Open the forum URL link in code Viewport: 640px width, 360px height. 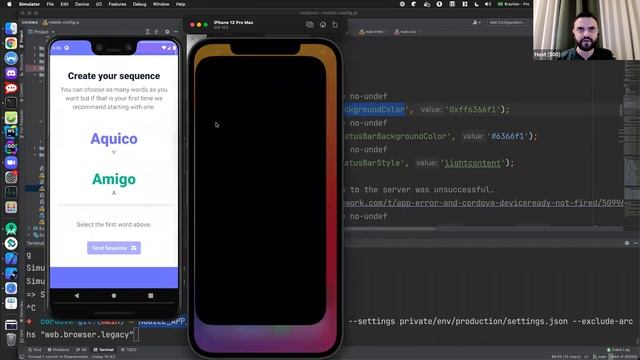pos(484,203)
